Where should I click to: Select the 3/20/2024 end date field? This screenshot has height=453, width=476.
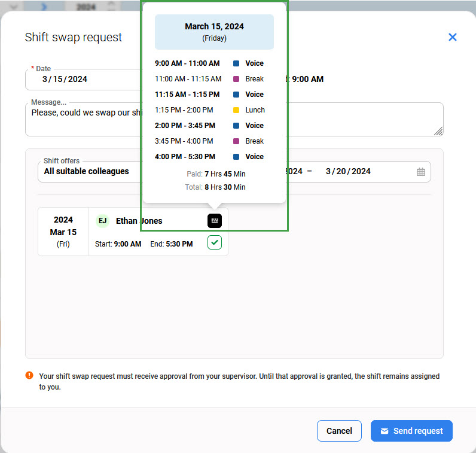[x=348, y=172]
